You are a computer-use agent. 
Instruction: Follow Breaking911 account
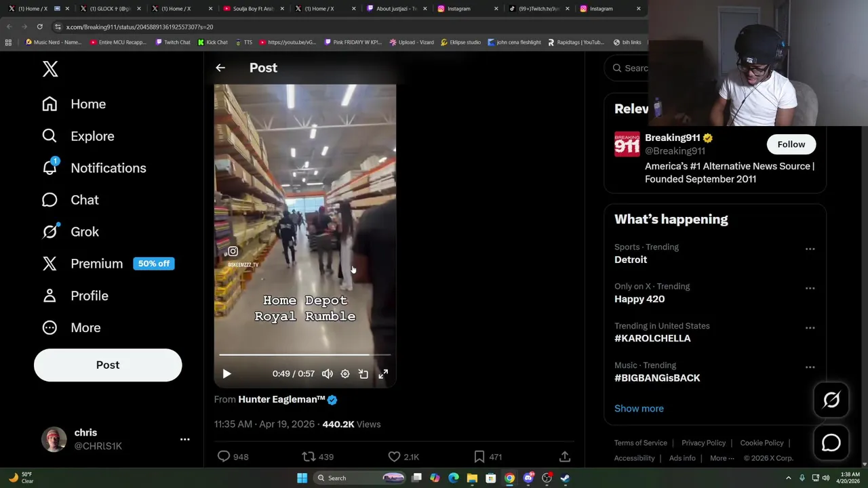tap(791, 144)
